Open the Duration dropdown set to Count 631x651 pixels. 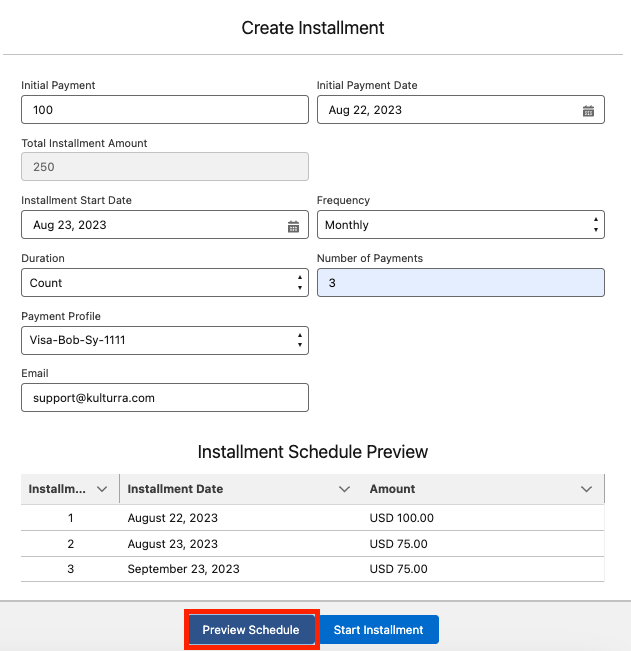(164, 283)
